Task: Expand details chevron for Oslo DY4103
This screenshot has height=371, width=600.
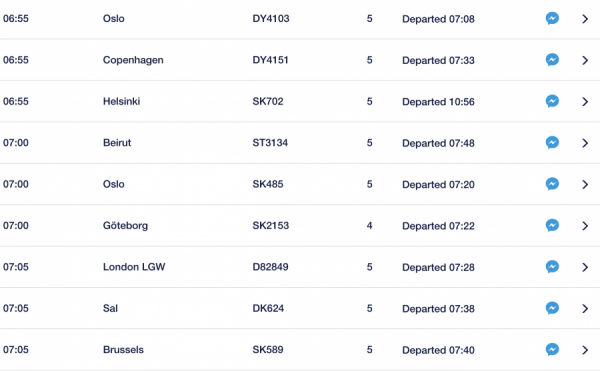Action: (585, 19)
